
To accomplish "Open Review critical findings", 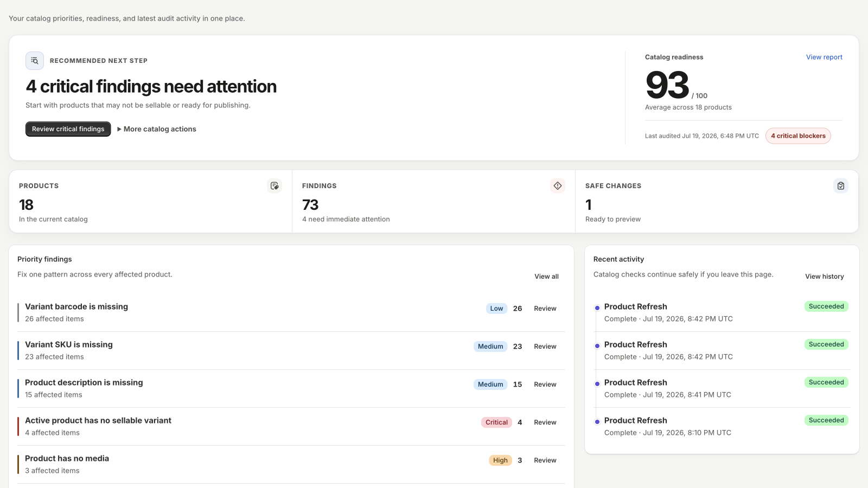I will click(68, 129).
